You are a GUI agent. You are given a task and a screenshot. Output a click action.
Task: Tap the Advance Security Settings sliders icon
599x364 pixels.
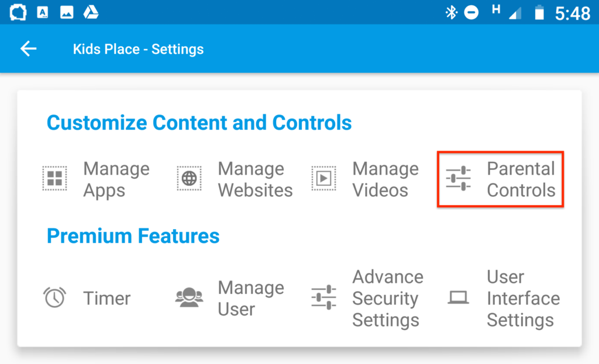[x=323, y=297]
